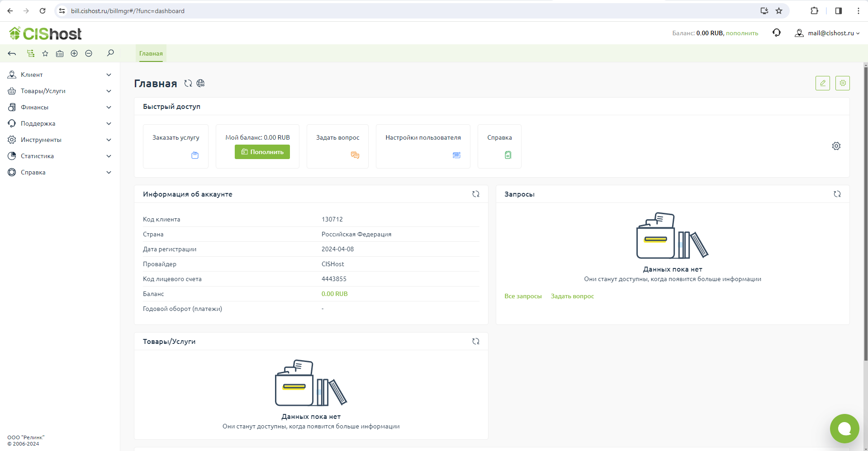
Task: Click the favorites star icon in toolbar
Action: tap(45, 53)
